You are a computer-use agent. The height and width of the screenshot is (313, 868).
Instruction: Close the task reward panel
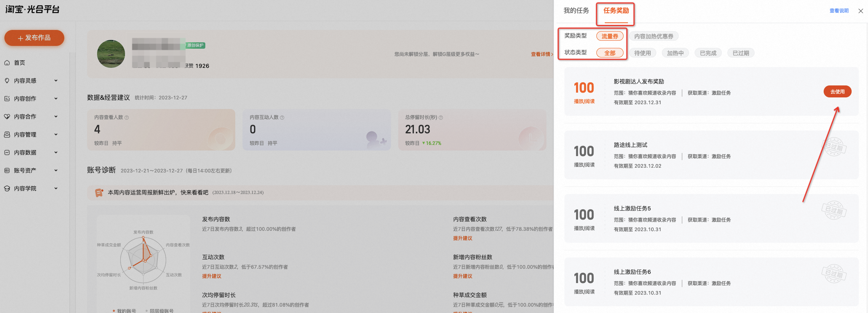click(861, 11)
